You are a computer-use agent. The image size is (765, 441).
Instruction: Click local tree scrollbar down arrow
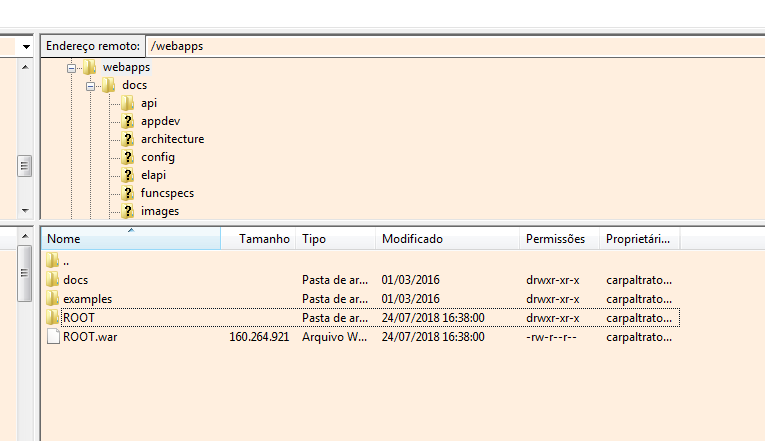[x=25, y=211]
